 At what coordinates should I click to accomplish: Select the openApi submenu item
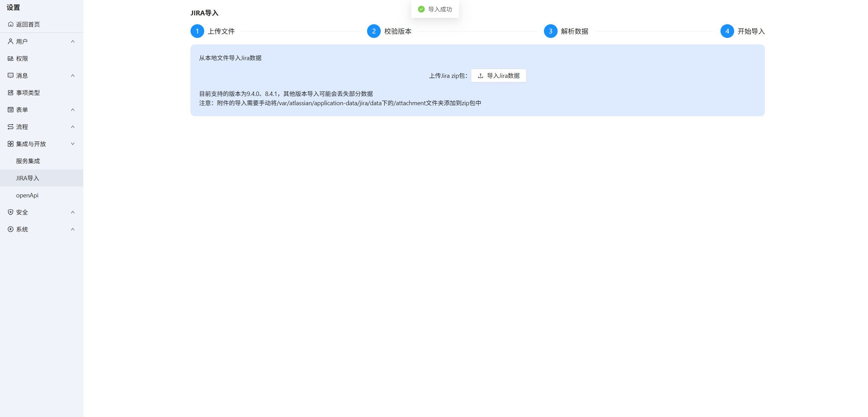pos(27,195)
